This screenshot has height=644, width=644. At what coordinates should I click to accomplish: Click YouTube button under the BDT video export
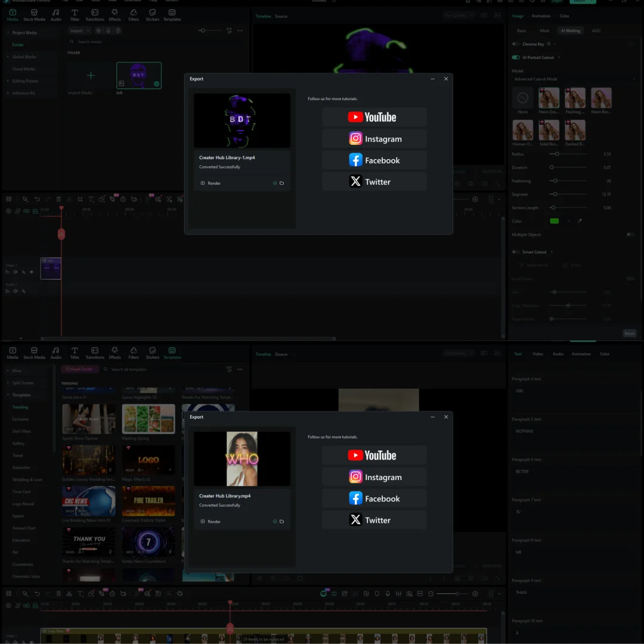pos(374,117)
